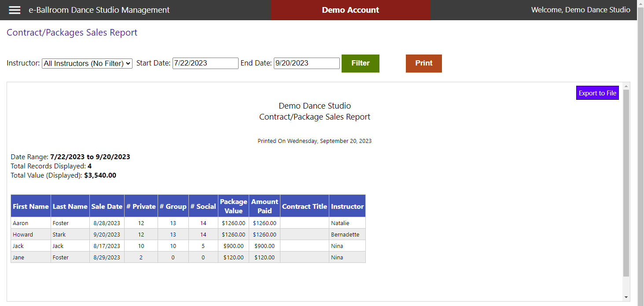Click the Welcome, Demo Dance Studio text
Image resolution: width=644 pixels, height=306 pixels.
[x=581, y=10]
